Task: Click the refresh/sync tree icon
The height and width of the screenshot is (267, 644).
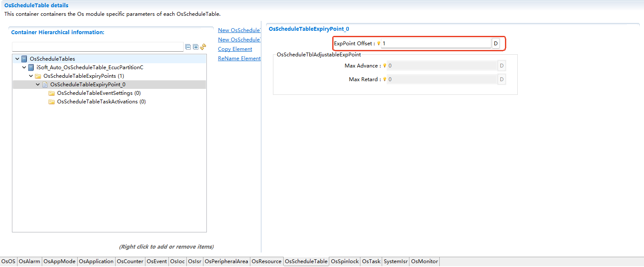Action: (203, 47)
